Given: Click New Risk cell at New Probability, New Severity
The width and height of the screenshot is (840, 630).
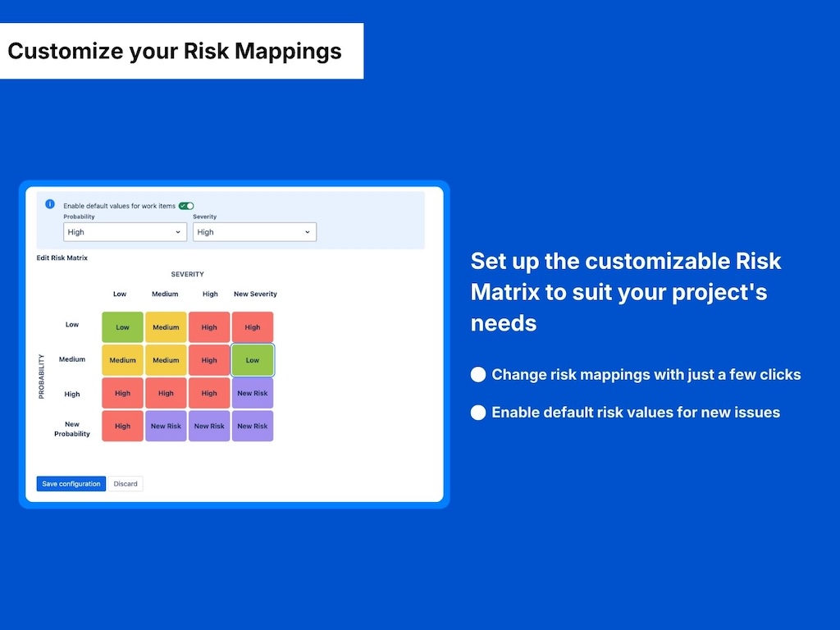Looking at the screenshot, I should coord(253,427).
